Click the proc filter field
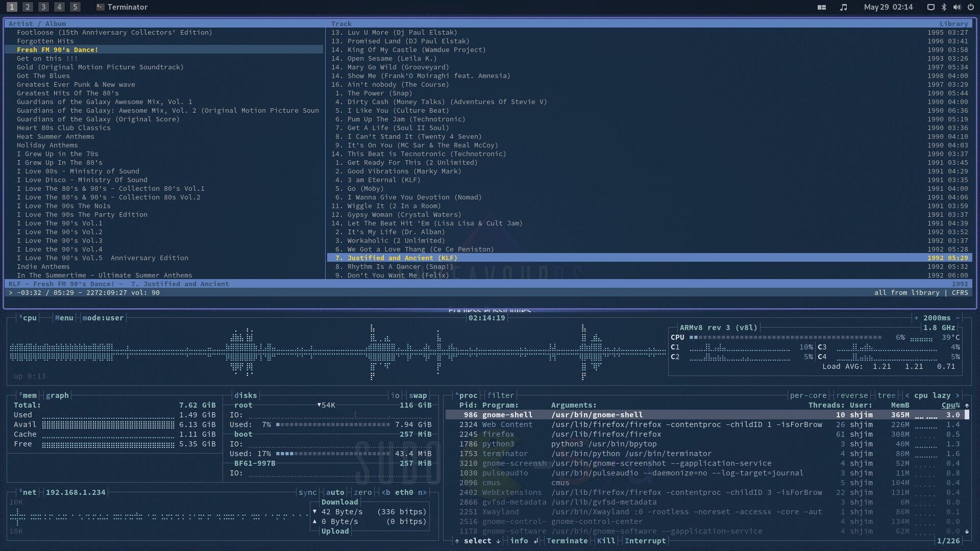980x551 pixels. click(500, 395)
